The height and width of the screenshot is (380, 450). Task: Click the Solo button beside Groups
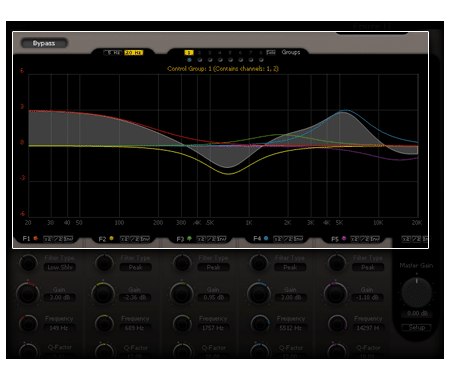[x=271, y=52]
